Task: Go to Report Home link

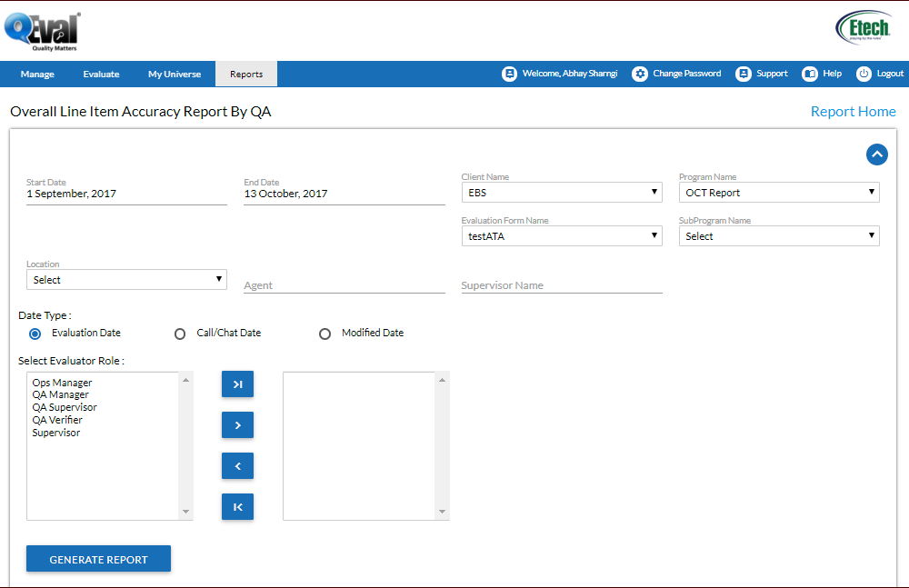Action: coord(853,112)
